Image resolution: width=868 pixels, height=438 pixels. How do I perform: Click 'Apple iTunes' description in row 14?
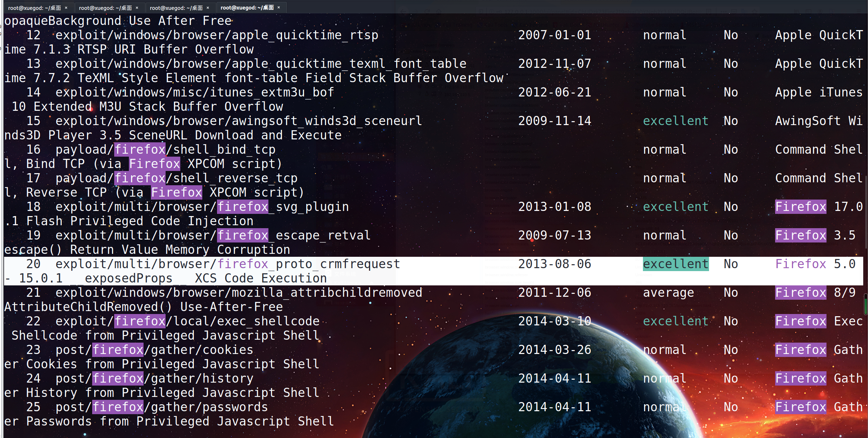click(819, 92)
